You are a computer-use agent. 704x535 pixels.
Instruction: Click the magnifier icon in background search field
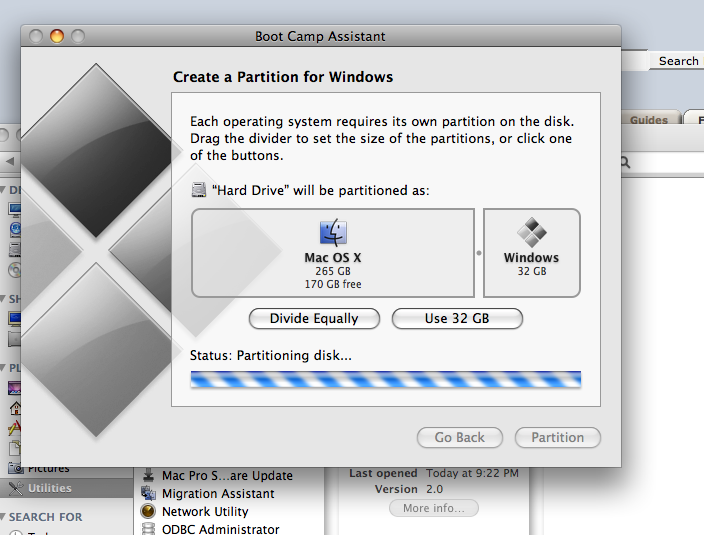[x=625, y=162]
